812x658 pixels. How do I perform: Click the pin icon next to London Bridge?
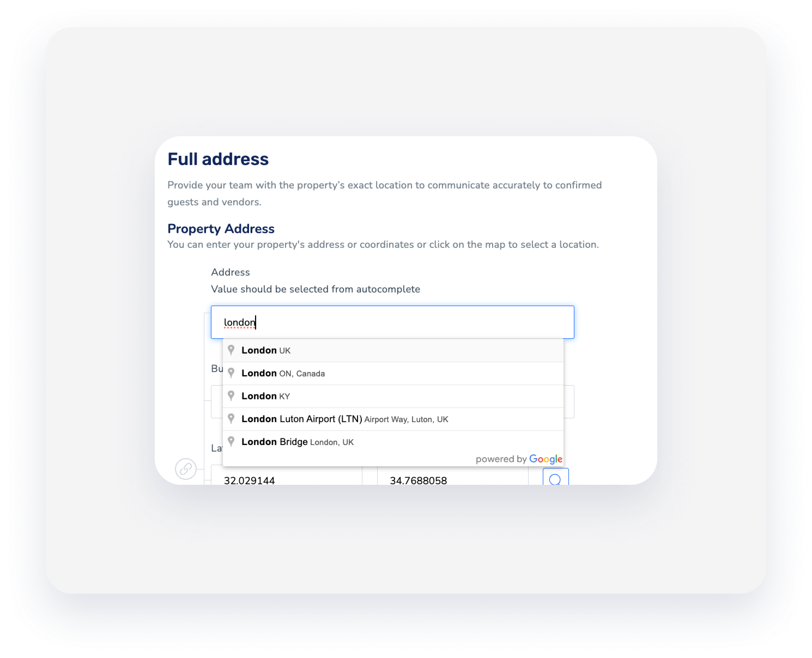point(232,441)
